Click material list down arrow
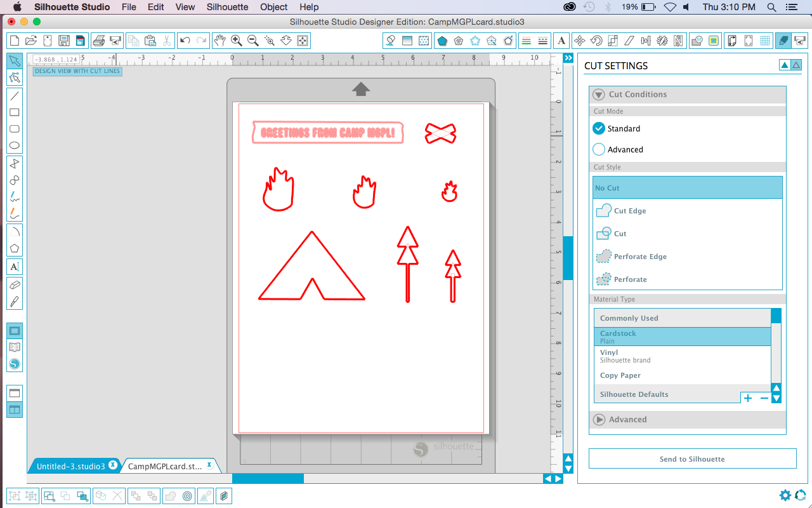 click(776, 398)
